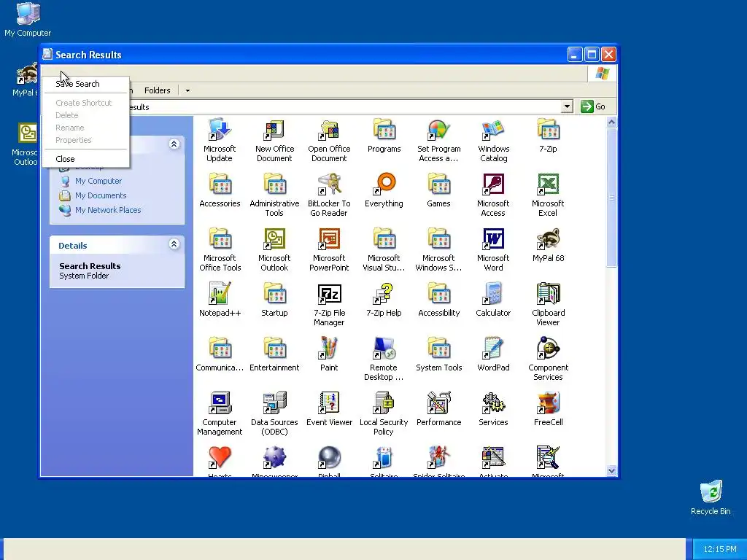Select the Accessibility folder
This screenshot has height=560, width=747.
tap(438, 300)
